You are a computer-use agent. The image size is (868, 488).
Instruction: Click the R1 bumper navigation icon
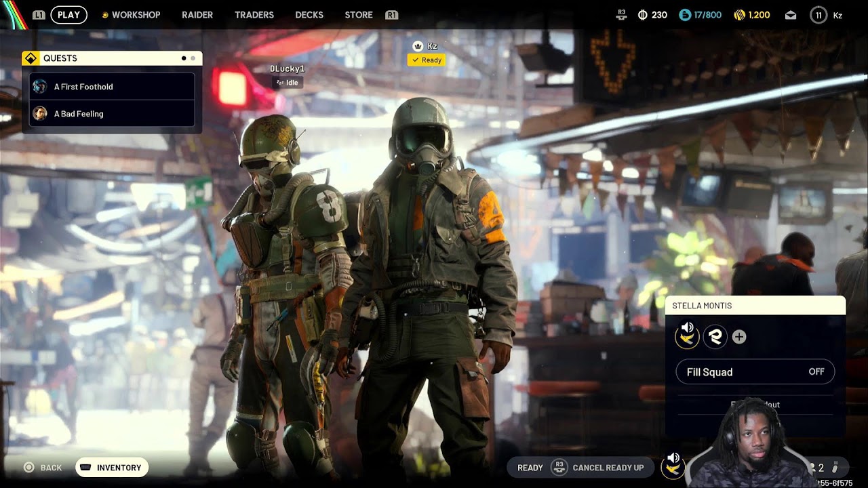coord(391,15)
